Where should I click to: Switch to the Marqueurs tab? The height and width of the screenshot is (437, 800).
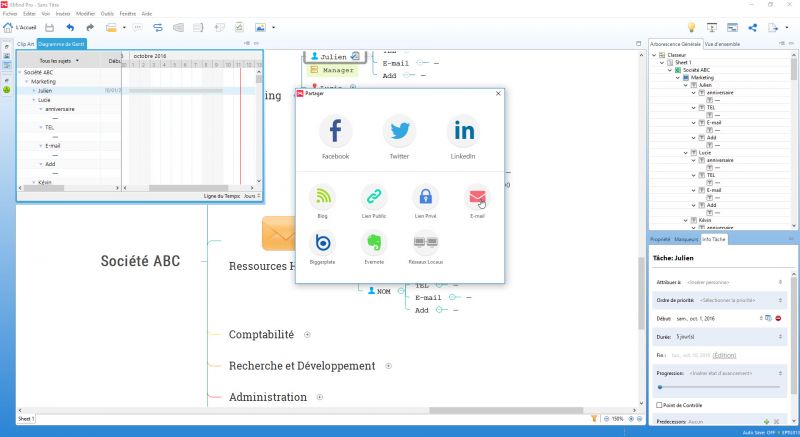[x=686, y=239]
